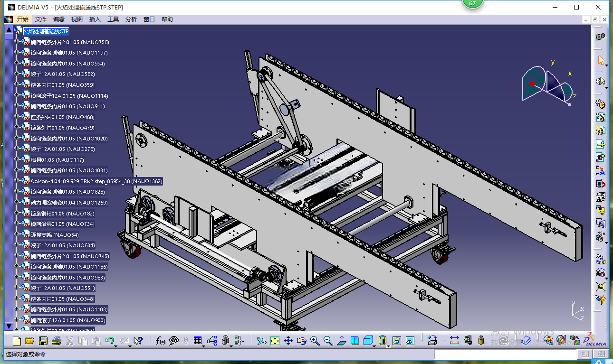
Task: Click the Measure Between ruler icon
Action: point(454,340)
